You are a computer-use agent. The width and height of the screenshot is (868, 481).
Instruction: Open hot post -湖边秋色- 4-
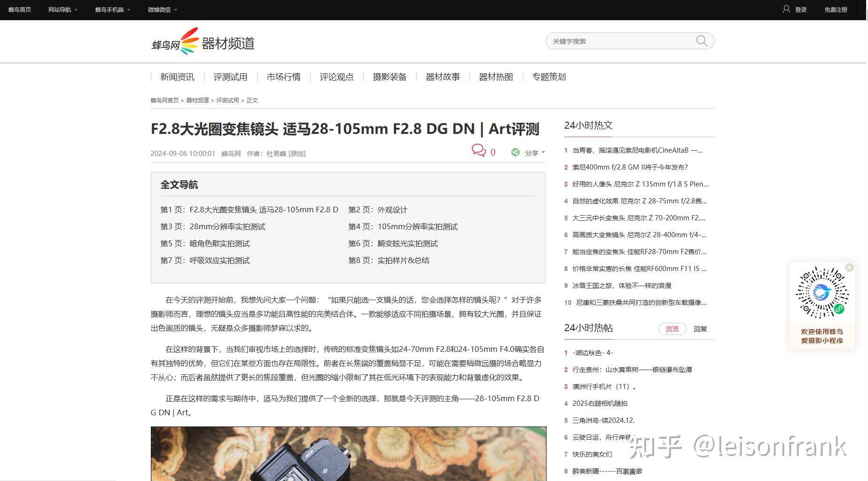[593, 353]
